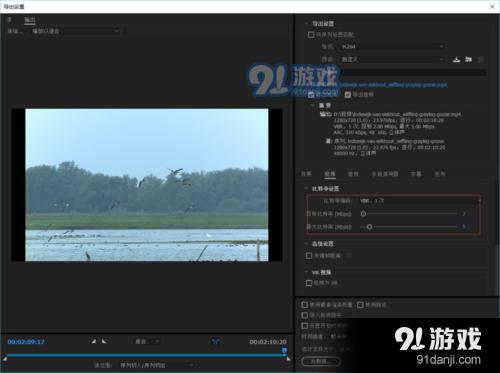The width and height of the screenshot is (500, 373).
Task: Click the video preview frame
Action: (x=147, y=185)
